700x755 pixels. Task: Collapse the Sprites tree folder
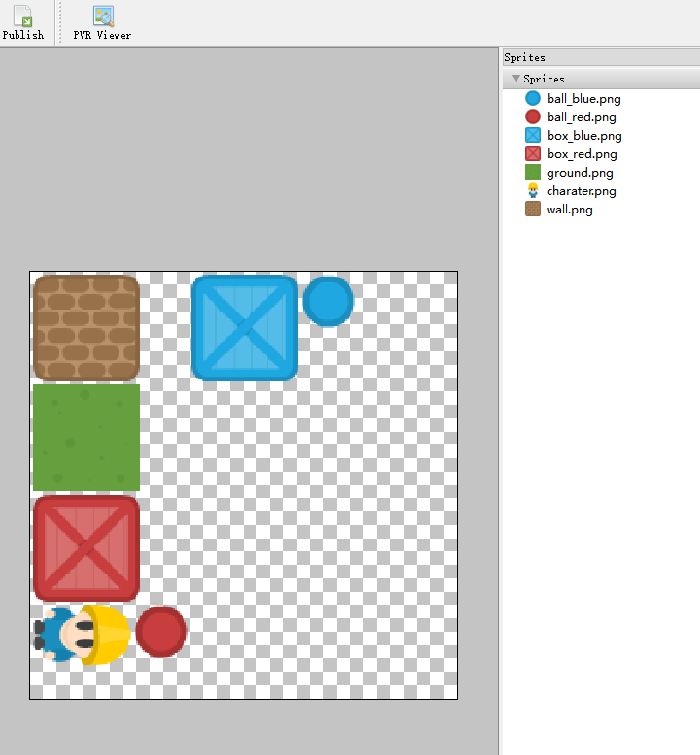point(516,78)
